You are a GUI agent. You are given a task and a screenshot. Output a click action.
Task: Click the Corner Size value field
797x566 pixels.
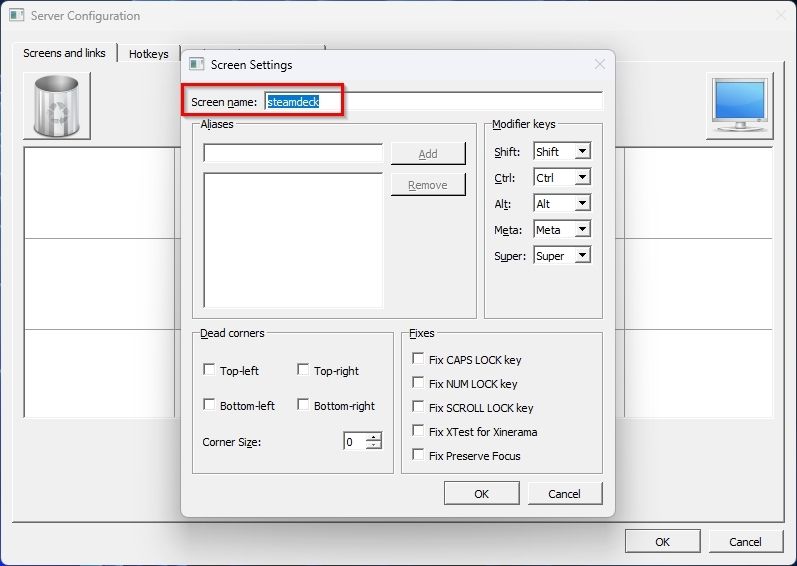click(x=355, y=441)
